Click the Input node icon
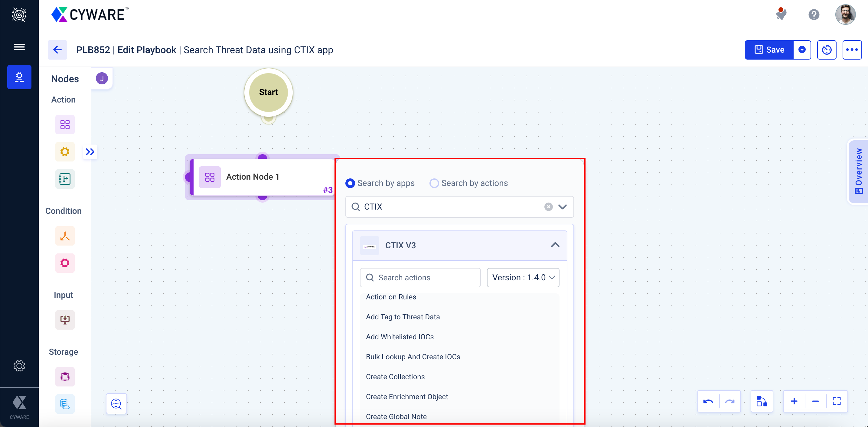Image resolution: width=868 pixels, height=427 pixels. click(x=65, y=320)
